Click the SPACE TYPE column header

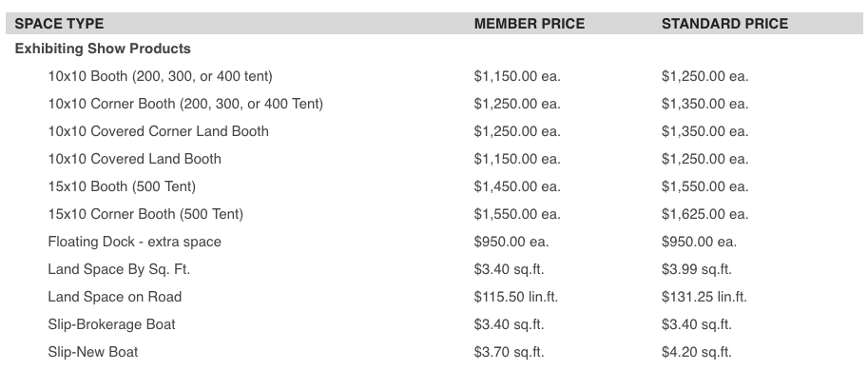(59, 24)
